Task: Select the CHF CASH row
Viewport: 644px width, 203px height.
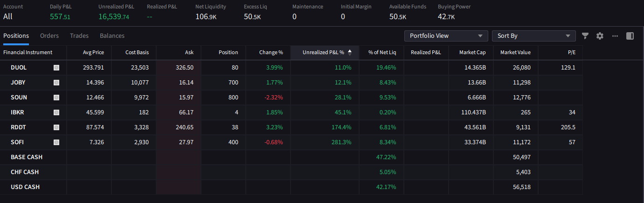Action: click(x=291, y=172)
